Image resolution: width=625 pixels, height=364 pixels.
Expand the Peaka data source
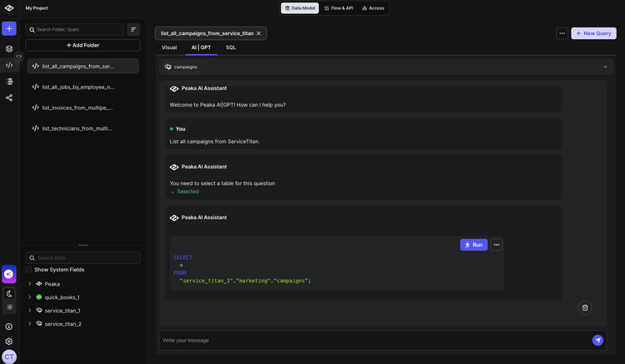(29, 284)
